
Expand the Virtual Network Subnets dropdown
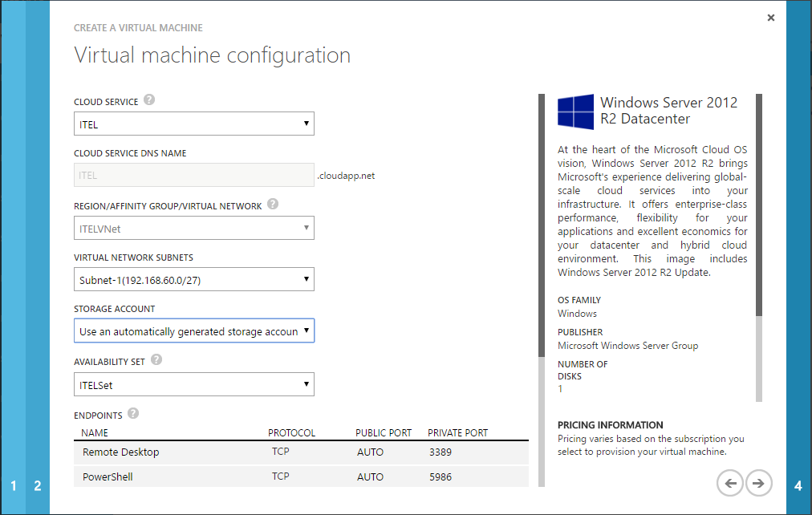coord(193,279)
